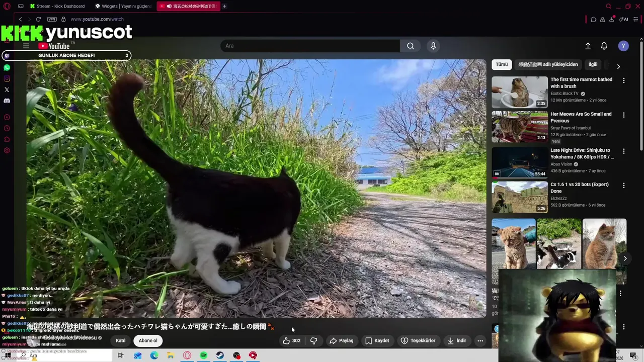Open Opera tab search magnifier
Screen dimensions: 644x362
tap(608, 7)
